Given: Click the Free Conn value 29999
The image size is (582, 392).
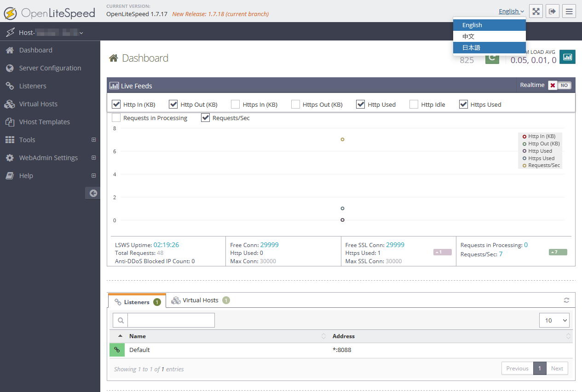Looking at the screenshot, I should (x=269, y=245).
